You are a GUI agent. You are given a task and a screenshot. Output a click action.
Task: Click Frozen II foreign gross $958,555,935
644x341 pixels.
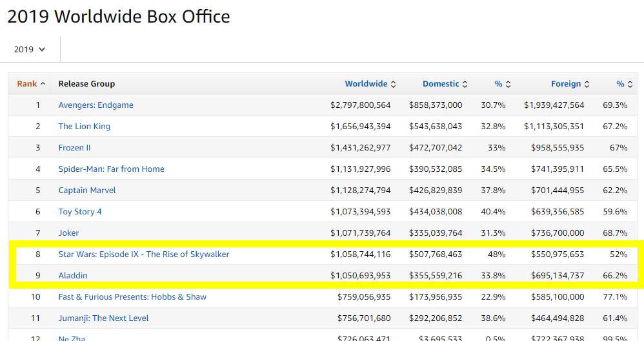[x=558, y=148]
